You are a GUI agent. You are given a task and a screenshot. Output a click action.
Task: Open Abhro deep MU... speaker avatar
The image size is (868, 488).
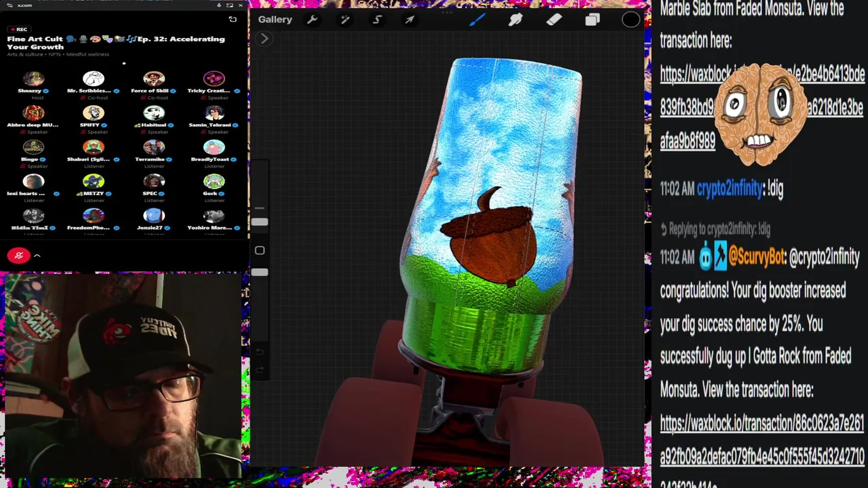point(33,113)
